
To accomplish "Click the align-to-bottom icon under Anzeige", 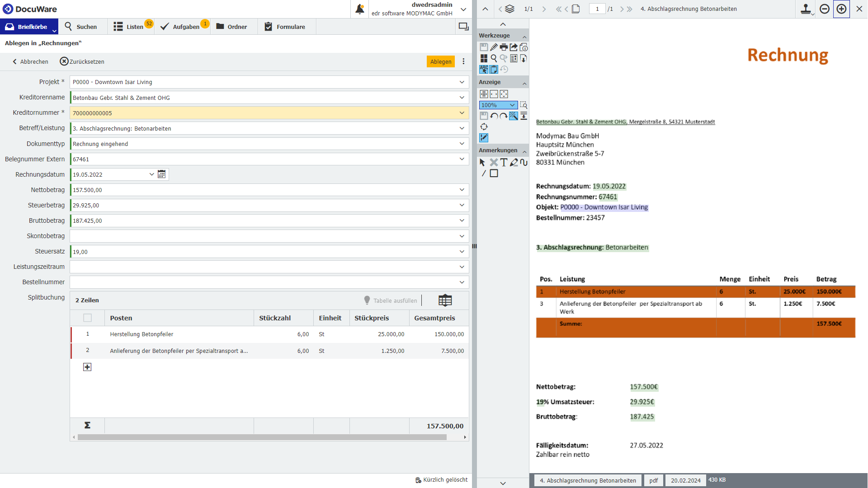I will pyautogui.click(x=524, y=116).
